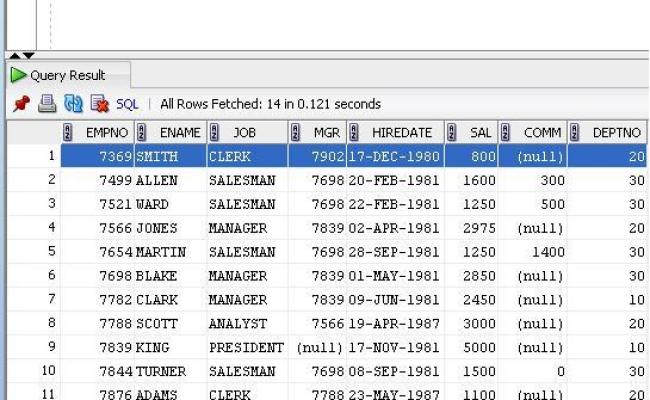Click the sort icon beside DEPTNO
Screen dimensions: 650x400
(x=574, y=133)
